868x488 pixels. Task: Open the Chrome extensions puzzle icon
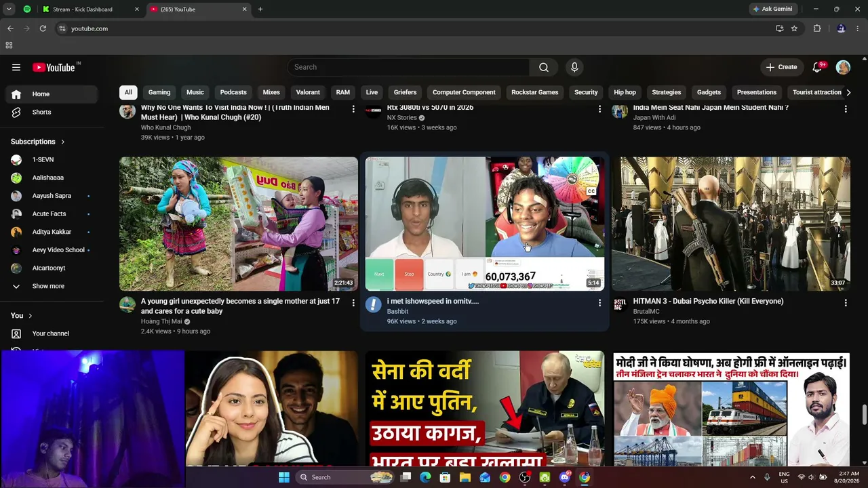(817, 28)
